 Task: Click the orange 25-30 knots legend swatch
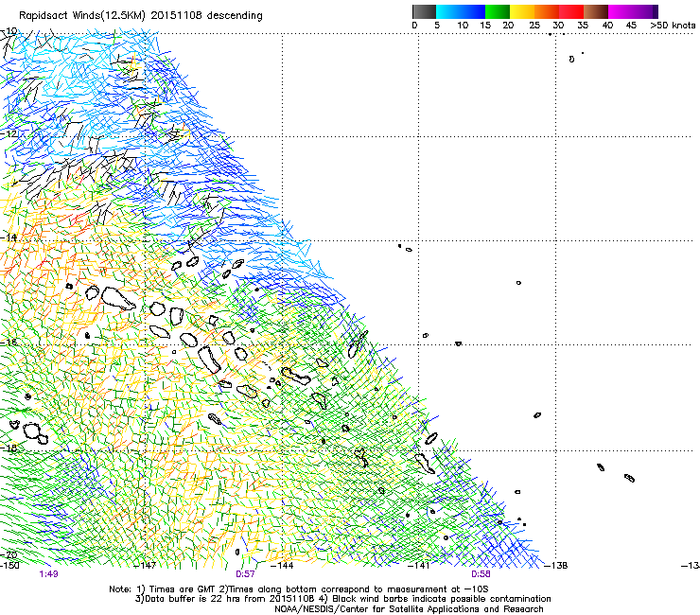click(x=547, y=11)
